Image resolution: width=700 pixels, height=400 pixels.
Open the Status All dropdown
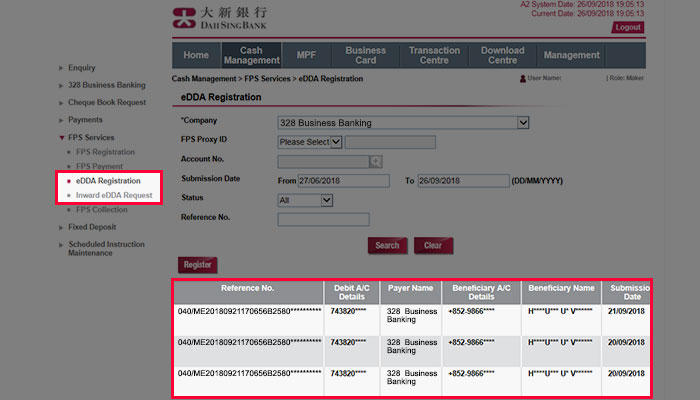coord(305,200)
